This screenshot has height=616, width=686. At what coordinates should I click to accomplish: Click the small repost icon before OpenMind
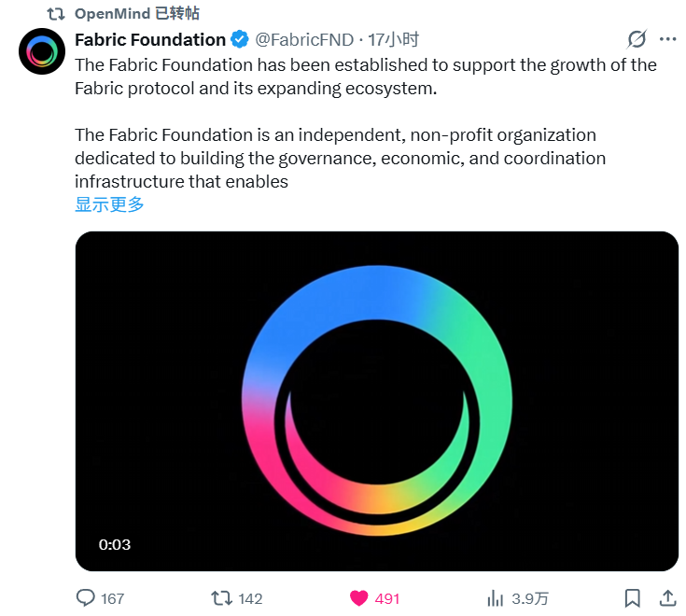pos(56,14)
